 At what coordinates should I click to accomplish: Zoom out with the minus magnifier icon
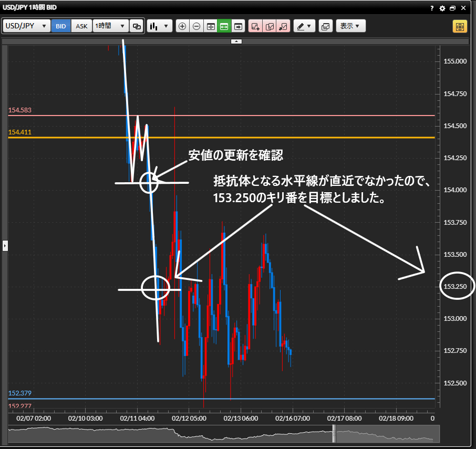[196, 26]
